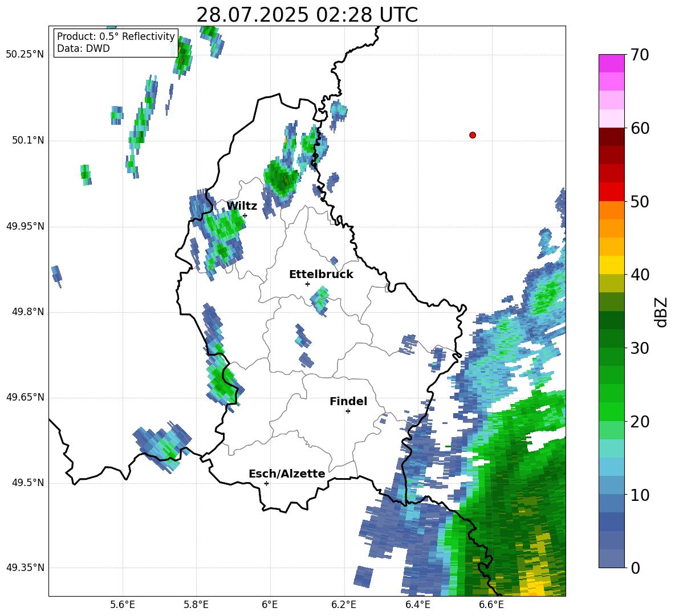Click the Data: DWD text

tap(83, 48)
